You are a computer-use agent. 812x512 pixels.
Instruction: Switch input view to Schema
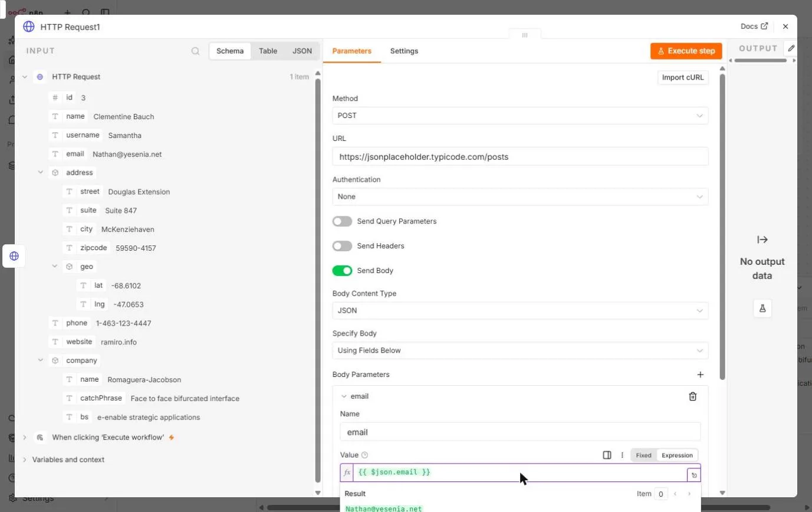coord(230,51)
